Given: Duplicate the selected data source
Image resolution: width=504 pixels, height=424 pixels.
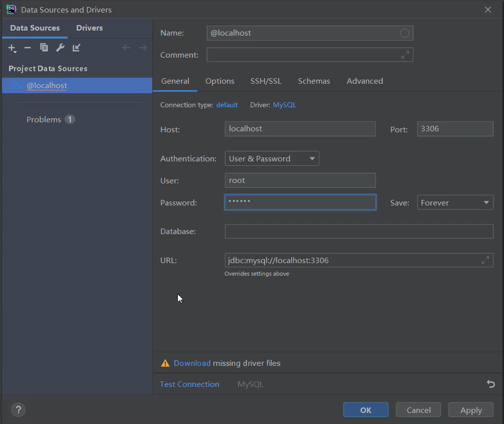Looking at the screenshot, I should click(x=44, y=48).
